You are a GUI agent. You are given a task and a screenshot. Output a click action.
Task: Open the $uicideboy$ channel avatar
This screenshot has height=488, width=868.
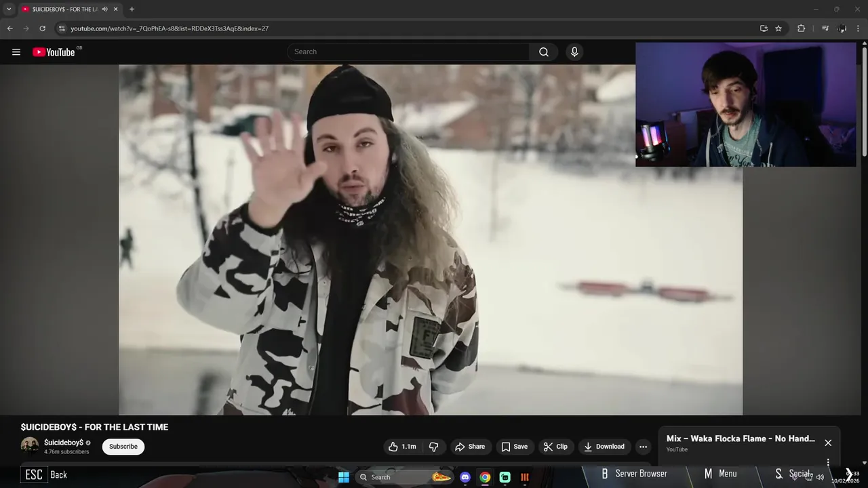tap(30, 446)
